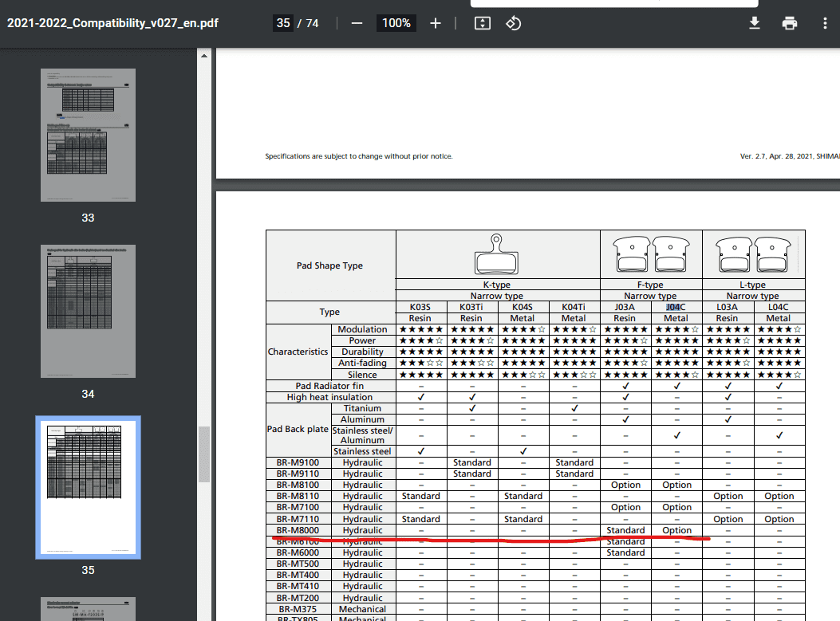Click the L-type pad shape image

click(753, 254)
